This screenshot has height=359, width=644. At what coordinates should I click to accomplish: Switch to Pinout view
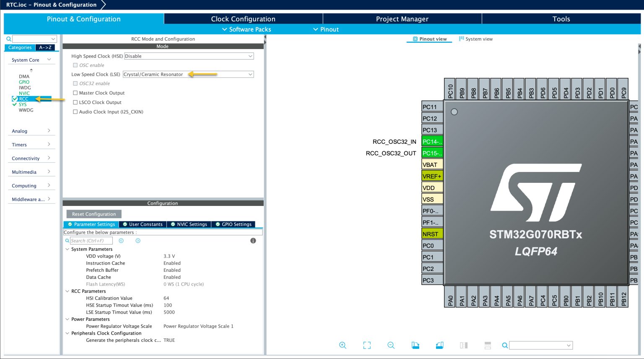pyautogui.click(x=429, y=39)
